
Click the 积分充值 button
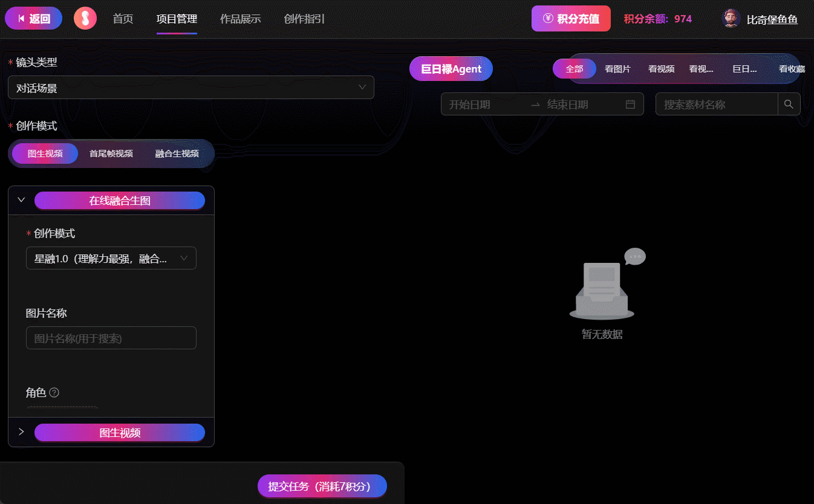pyautogui.click(x=571, y=19)
